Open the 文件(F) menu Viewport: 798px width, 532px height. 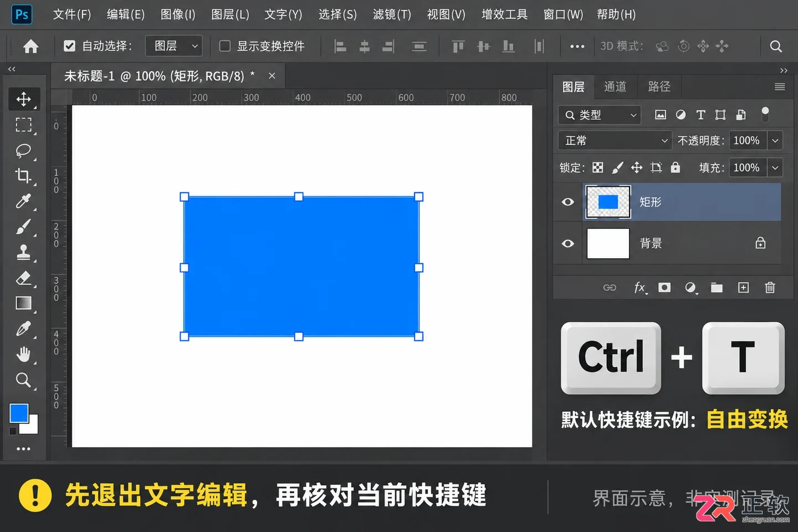point(71,14)
